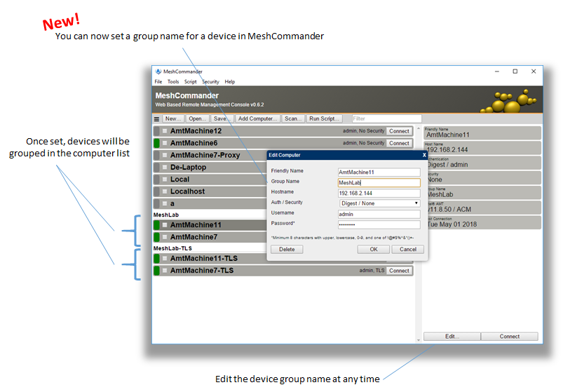
Task: Click Delete in Edit Computer dialog
Action: coord(287,250)
